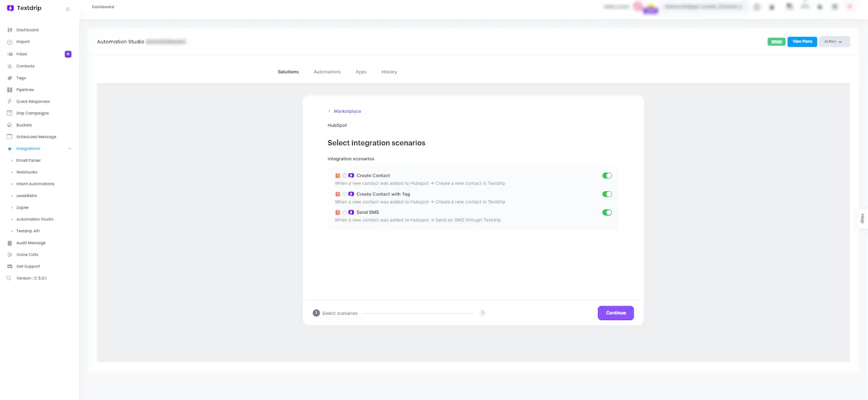
Task: Open Import via its sidebar icon
Action: 10,42
